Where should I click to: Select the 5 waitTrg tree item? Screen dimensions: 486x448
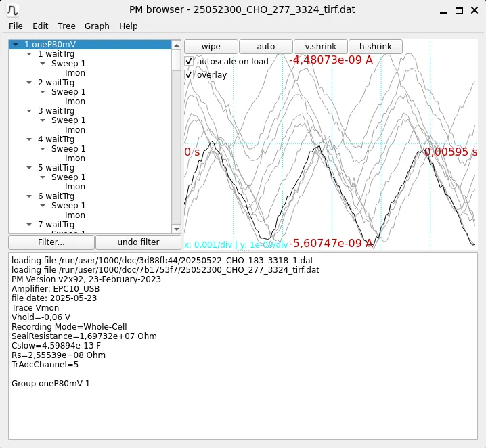pyautogui.click(x=56, y=168)
